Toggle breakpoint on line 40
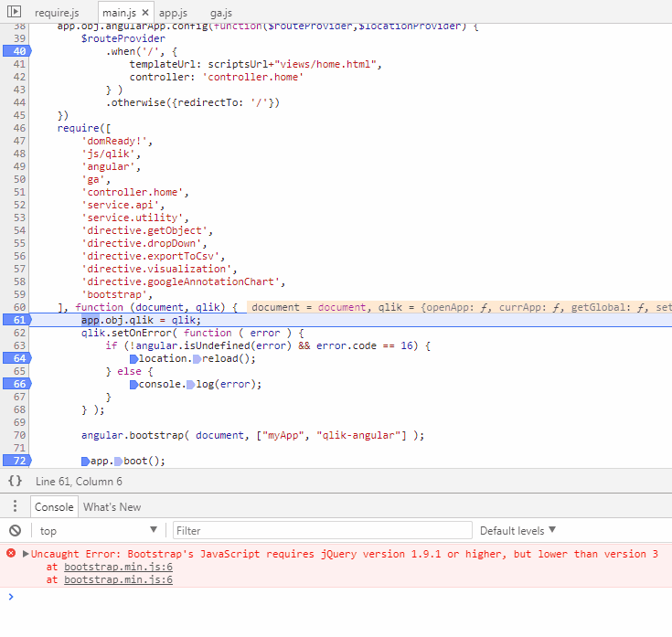Image resolution: width=672 pixels, height=637 pixels. (18, 51)
